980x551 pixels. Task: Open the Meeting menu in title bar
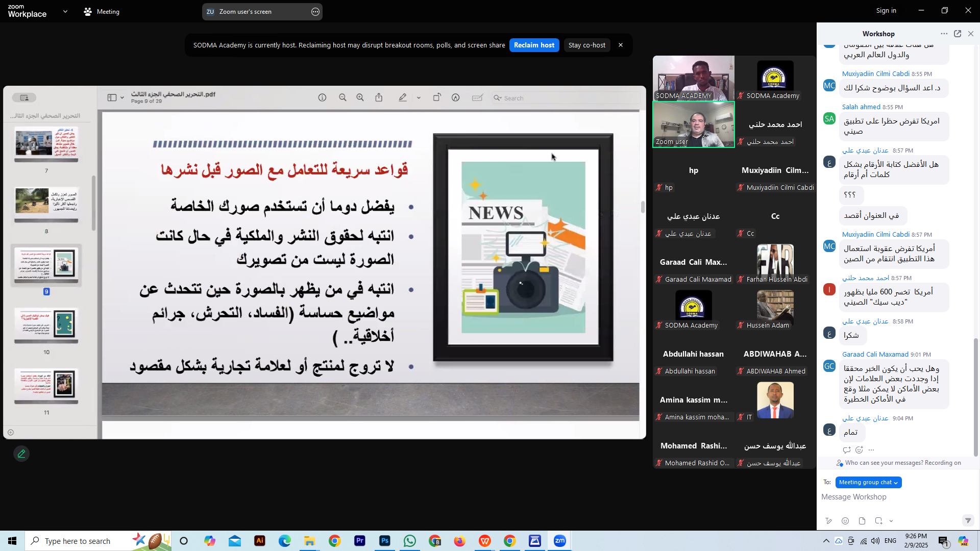click(x=102, y=11)
